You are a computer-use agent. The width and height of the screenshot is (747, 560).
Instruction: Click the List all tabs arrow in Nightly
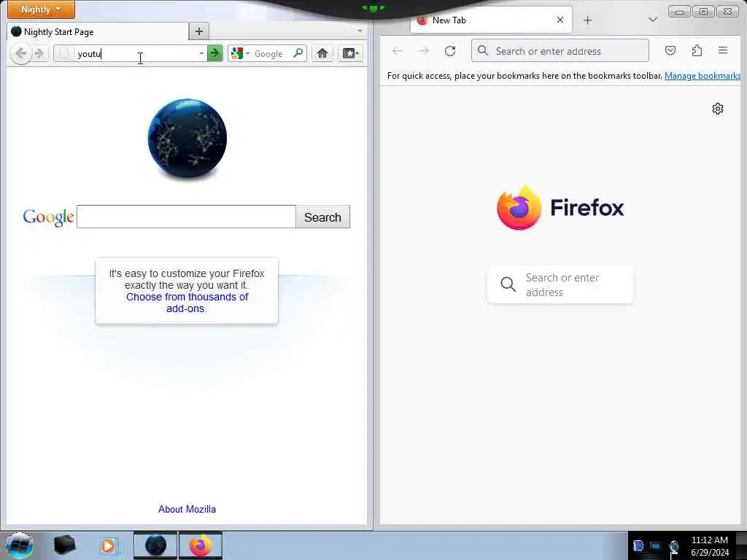tap(360, 31)
